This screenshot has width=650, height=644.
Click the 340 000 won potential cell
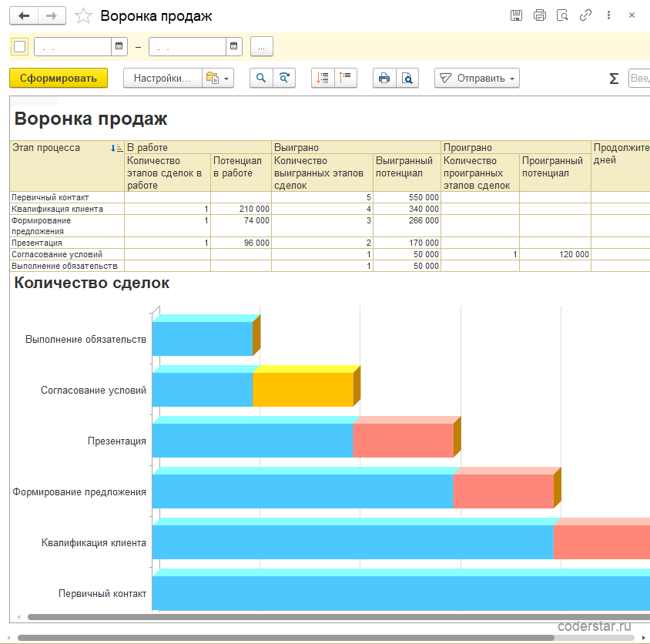[407, 209]
